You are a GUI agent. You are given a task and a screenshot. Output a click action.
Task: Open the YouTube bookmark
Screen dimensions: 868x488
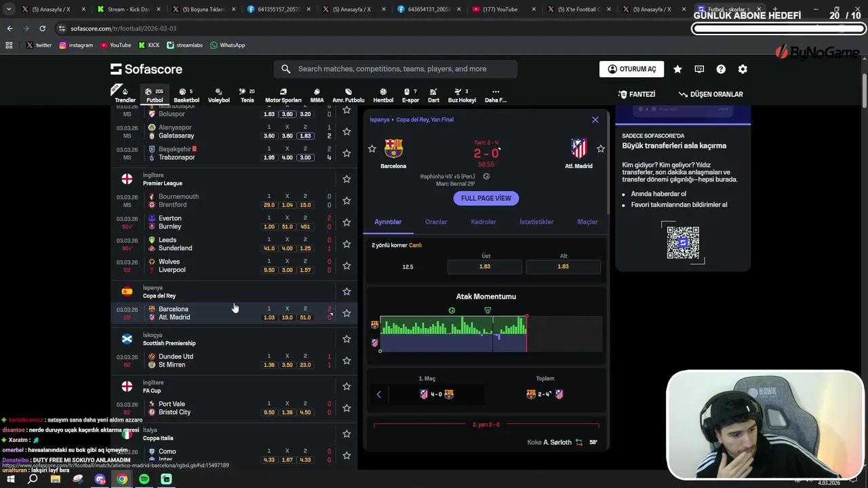pyautogui.click(x=115, y=45)
